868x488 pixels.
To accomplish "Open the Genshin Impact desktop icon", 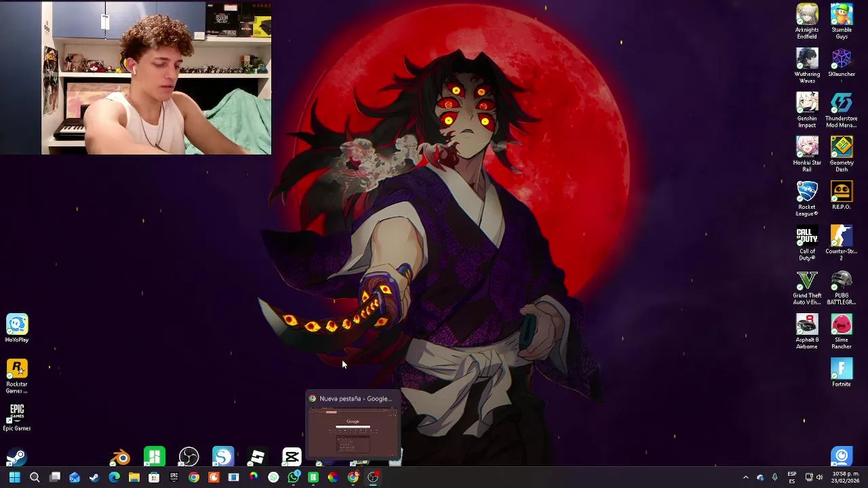I will [807, 110].
